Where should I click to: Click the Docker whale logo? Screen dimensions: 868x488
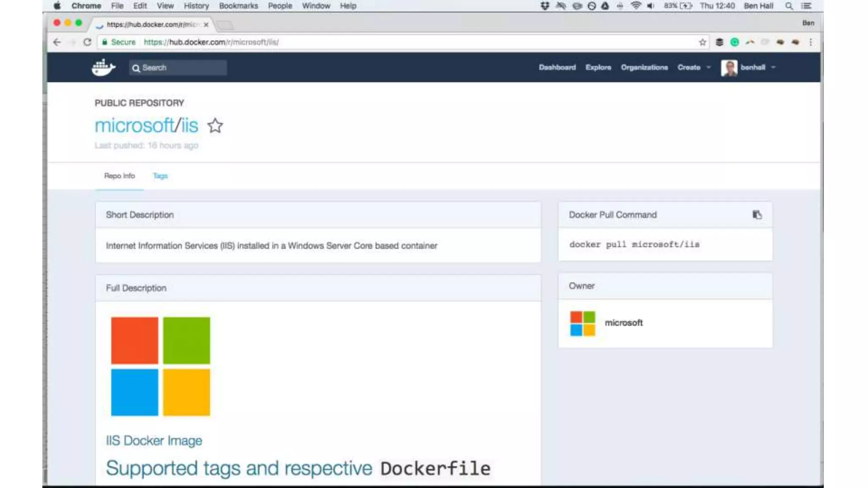pyautogui.click(x=103, y=67)
